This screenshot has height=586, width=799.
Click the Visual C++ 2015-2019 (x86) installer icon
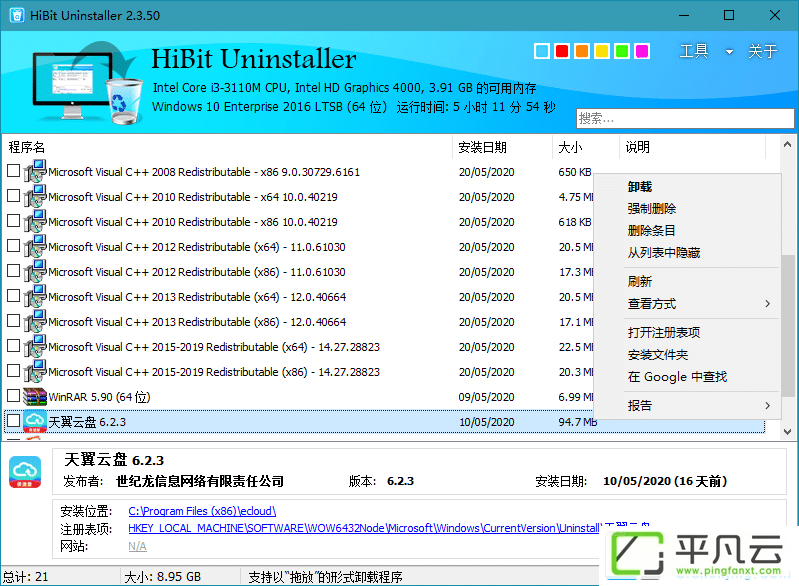35,371
